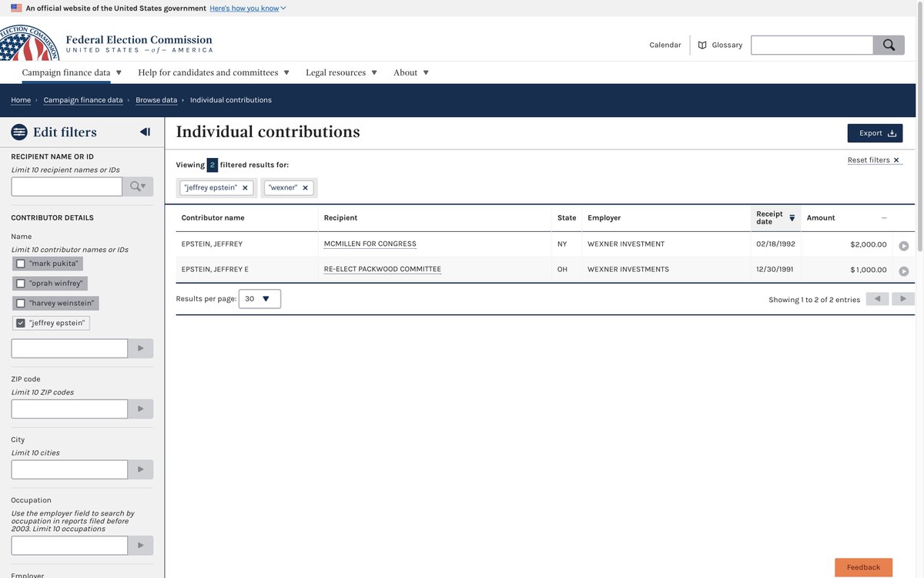The width and height of the screenshot is (924, 578).
Task: Open RE-ELECT PACKWOOD COMMITTEE recipient link
Action: coord(383,270)
